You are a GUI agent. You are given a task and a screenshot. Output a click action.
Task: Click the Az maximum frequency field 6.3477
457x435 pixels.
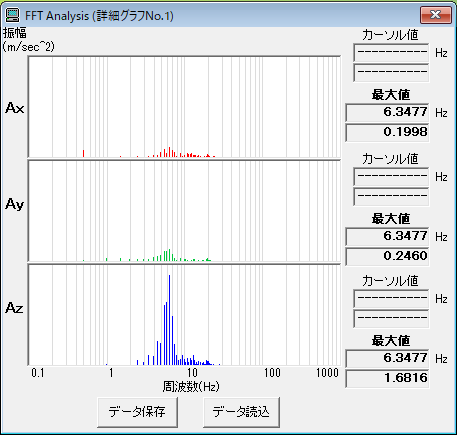pyautogui.click(x=387, y=358)
